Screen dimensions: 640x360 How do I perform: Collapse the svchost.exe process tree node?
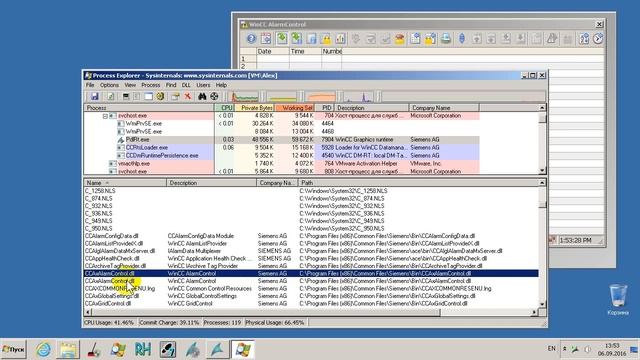coord(105,116)
